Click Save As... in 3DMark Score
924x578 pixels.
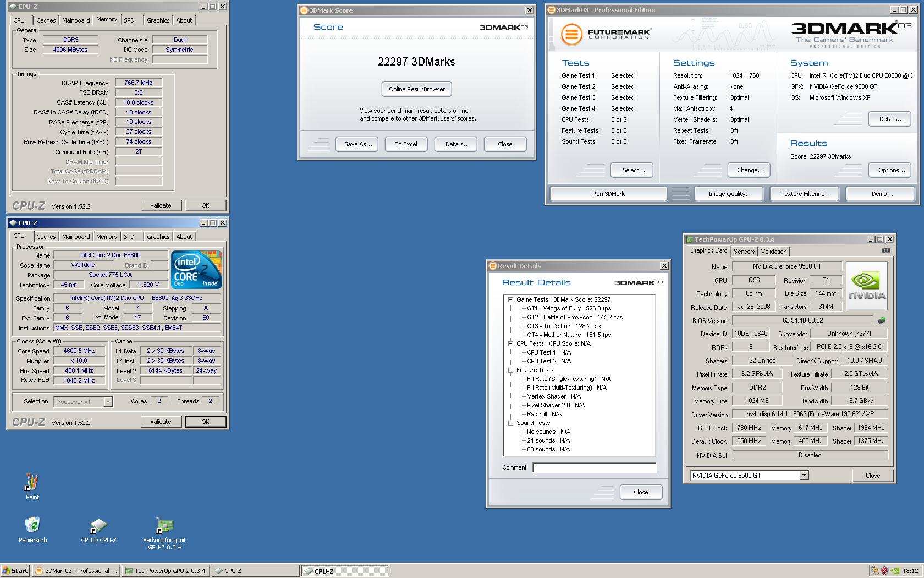[358, 144]
